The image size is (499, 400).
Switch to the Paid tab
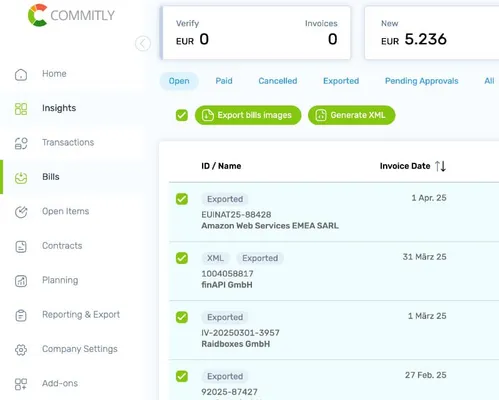pos(224,81)
